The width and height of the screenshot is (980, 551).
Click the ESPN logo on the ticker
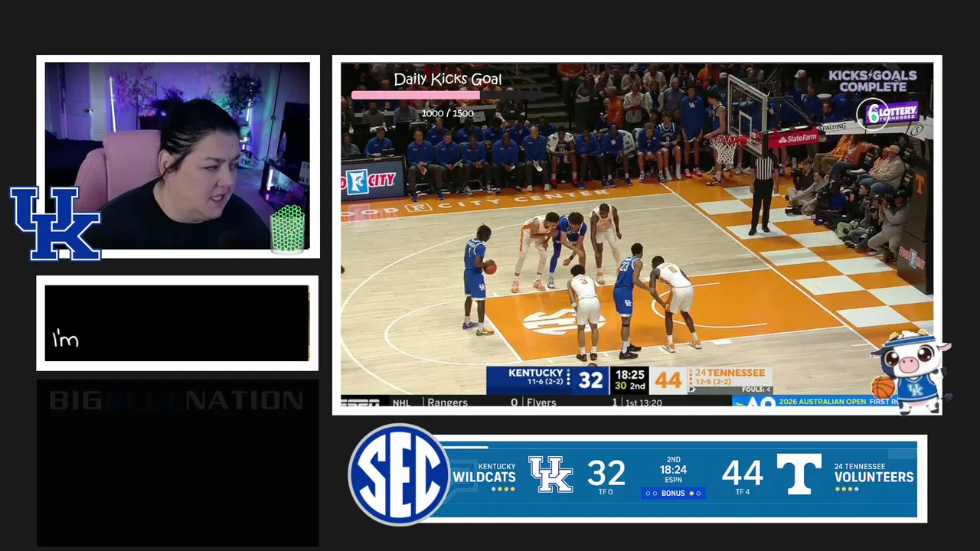[x=360, y=403]
